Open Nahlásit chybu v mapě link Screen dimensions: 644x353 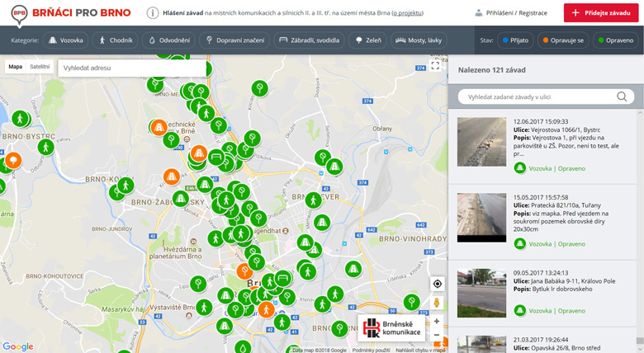(x=420, y=351)
